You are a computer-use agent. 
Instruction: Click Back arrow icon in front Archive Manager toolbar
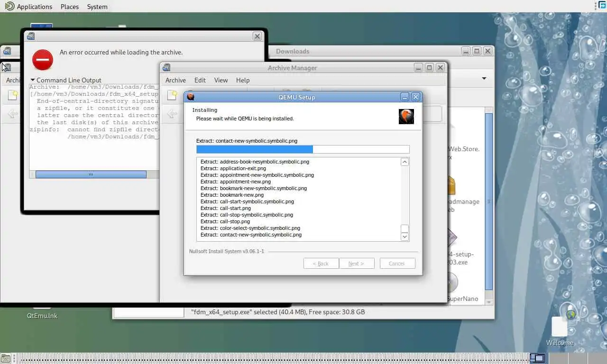click(x=172, y=114)
